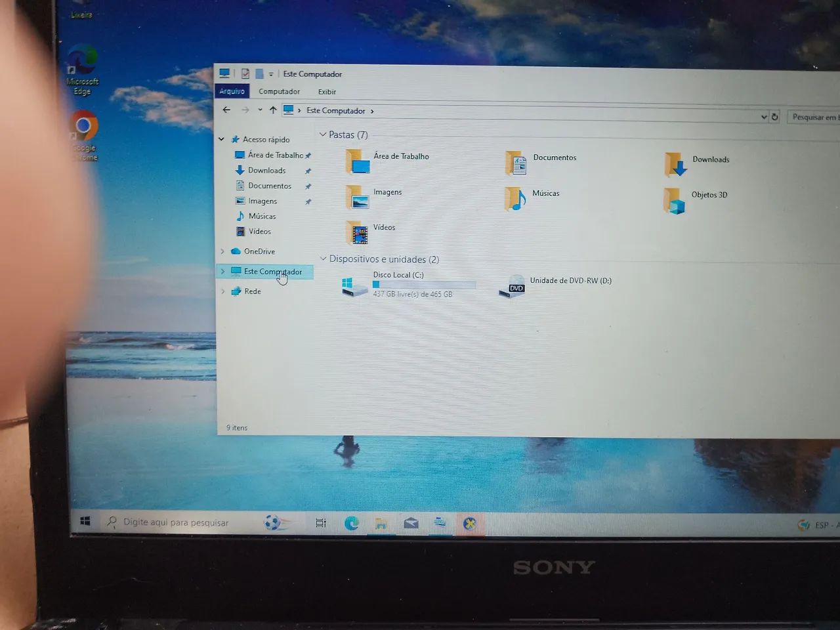Customize Quick Access Toolbar dropdown
Image resolution: width=840 pixels, height=630 pixels.
pyautogui.click(x=270, y=74)
